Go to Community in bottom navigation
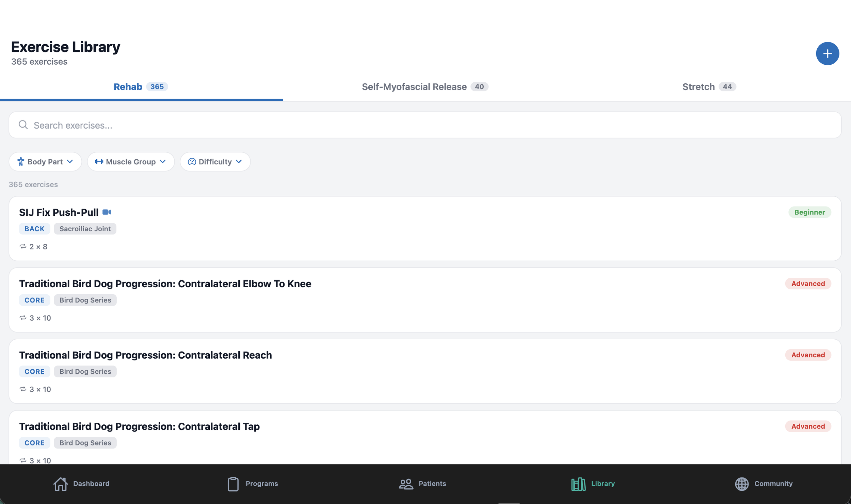Image resolution: width=851 pixels, height=504 pixels. 764,484
